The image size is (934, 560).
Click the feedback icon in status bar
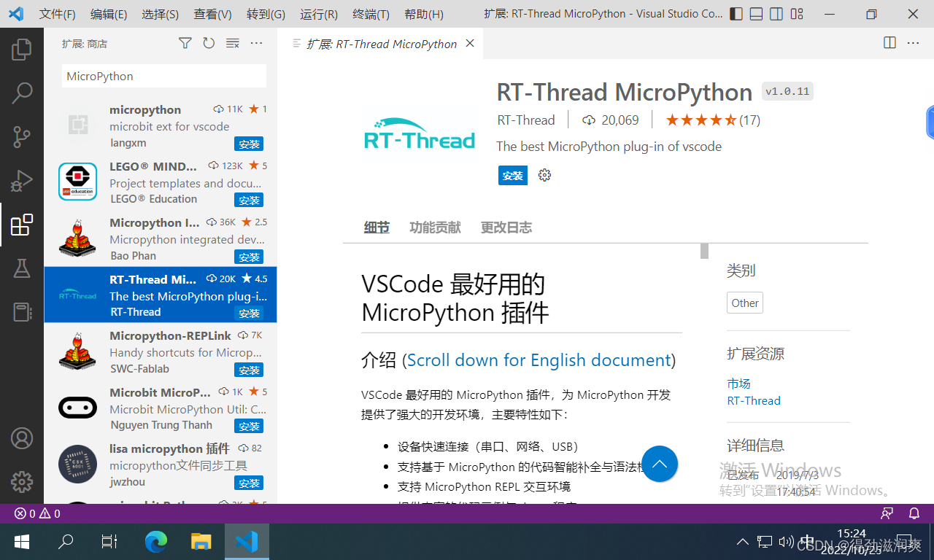click(887, 513)
